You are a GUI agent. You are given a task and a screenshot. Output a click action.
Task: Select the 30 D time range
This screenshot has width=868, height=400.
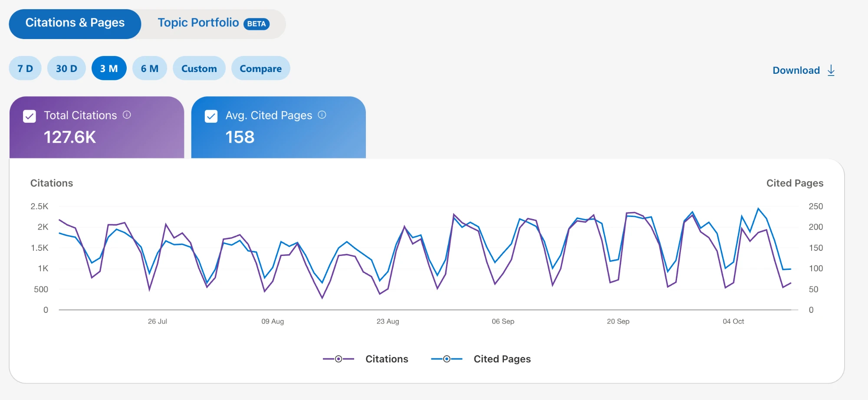click(66, 68)
